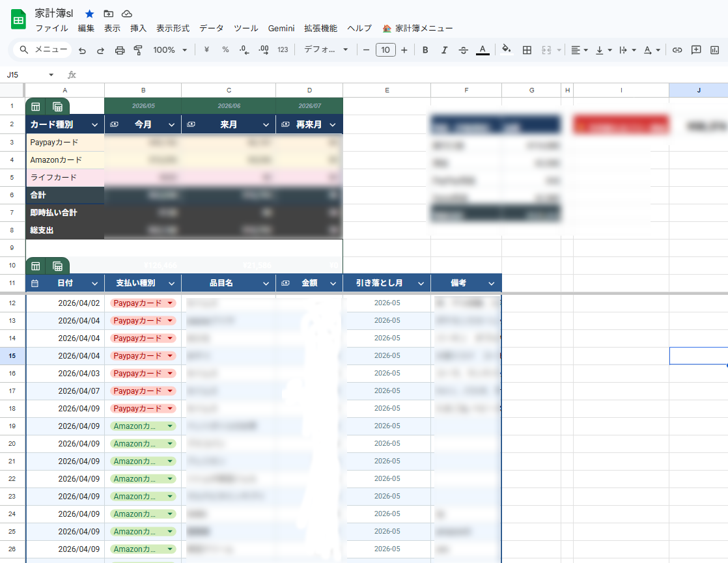
Task: Insert a link
Action: point(677,50)
